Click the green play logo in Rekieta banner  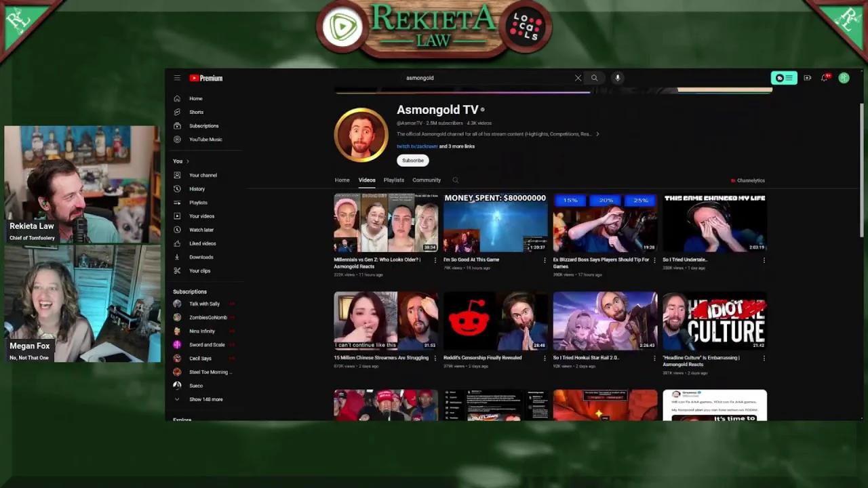[341, 28]
